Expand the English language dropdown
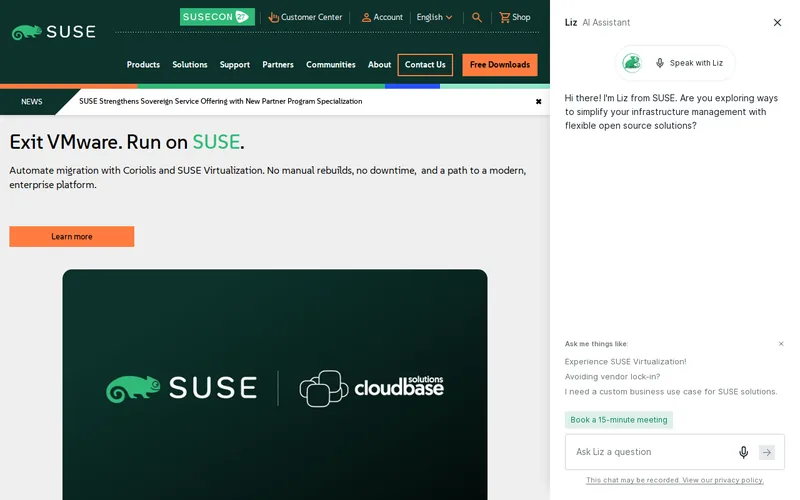Image resolution: width=800 pixels, height=500 pixels. (434, 17)
